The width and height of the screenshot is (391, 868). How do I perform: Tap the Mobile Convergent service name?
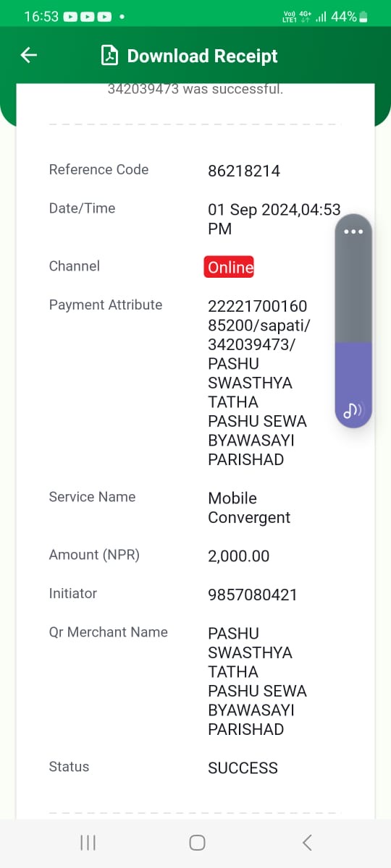click(x=249, y=508)
